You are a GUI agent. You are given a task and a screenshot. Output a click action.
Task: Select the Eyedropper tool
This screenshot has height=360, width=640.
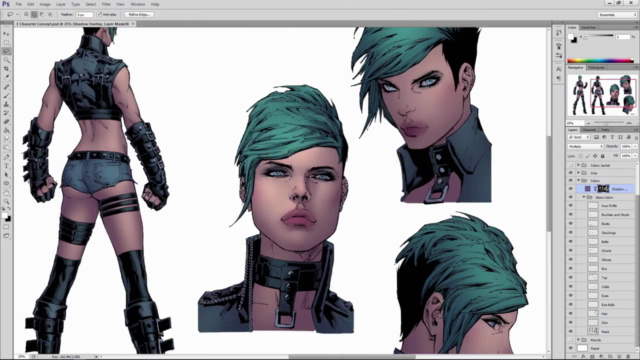6,77
